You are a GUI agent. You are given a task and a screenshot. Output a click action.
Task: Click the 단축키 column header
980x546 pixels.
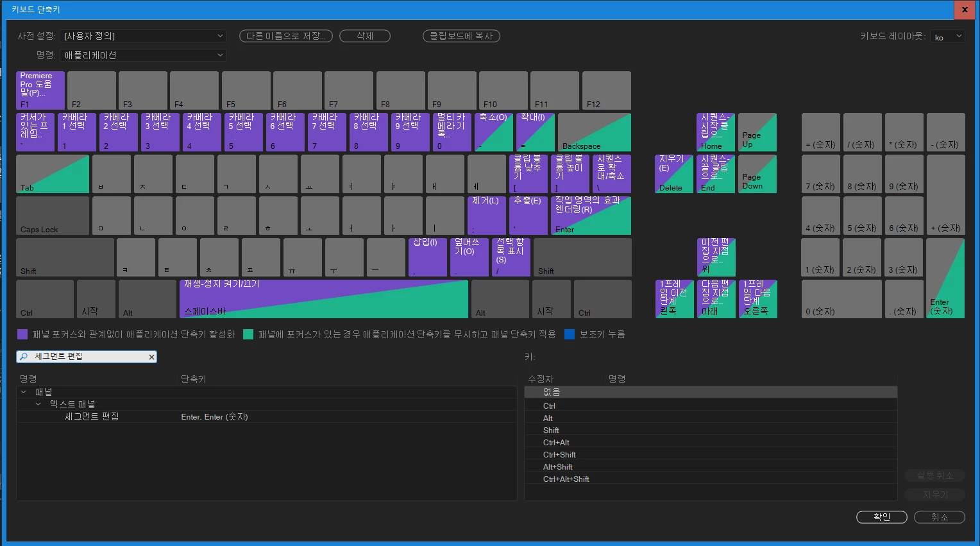click(x=194, y=379)
